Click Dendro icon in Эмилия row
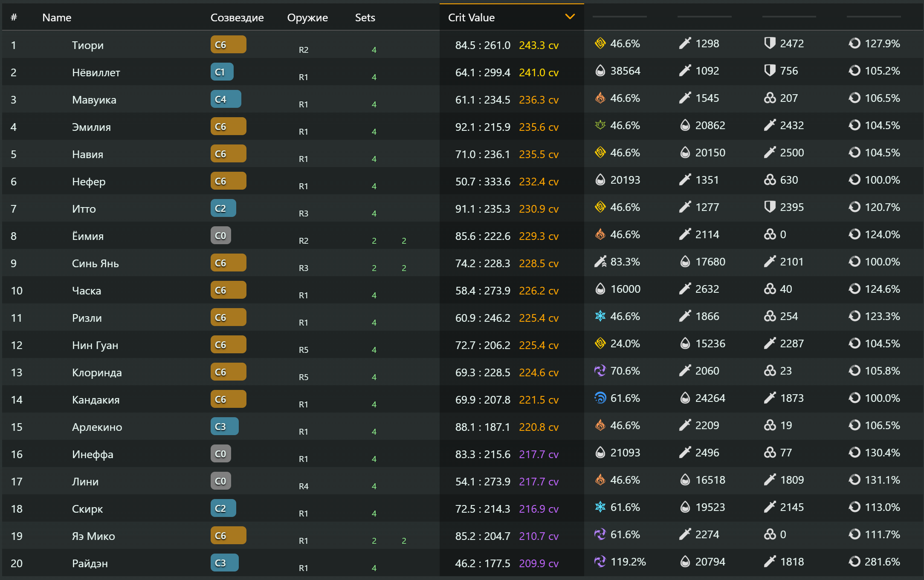The image size is (924, 580). click(600, 125)
